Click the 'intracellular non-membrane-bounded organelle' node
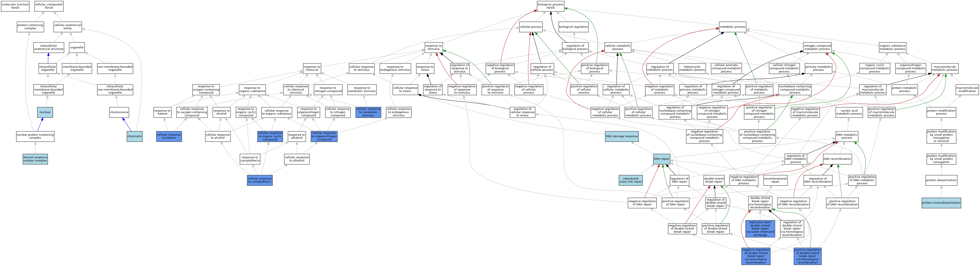The height and width of the screenshot is (266, 980). click(x=115, y=90)
